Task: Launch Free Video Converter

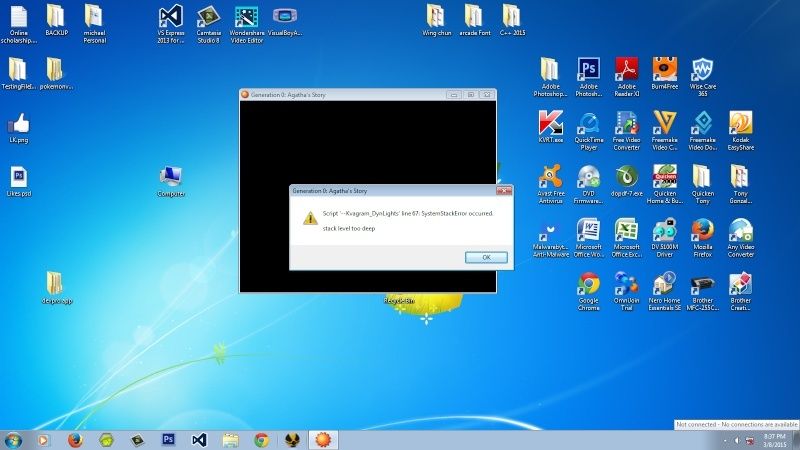Action: pyautogui.click(x=627, y=131)
